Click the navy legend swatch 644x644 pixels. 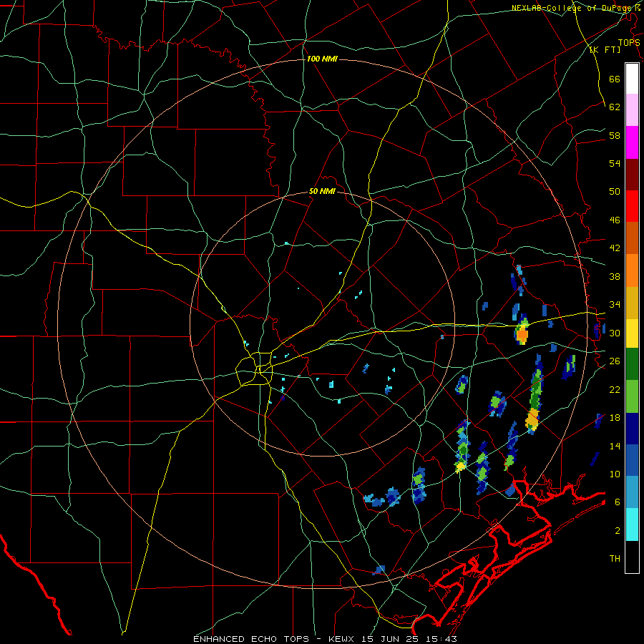pos(632,429)
